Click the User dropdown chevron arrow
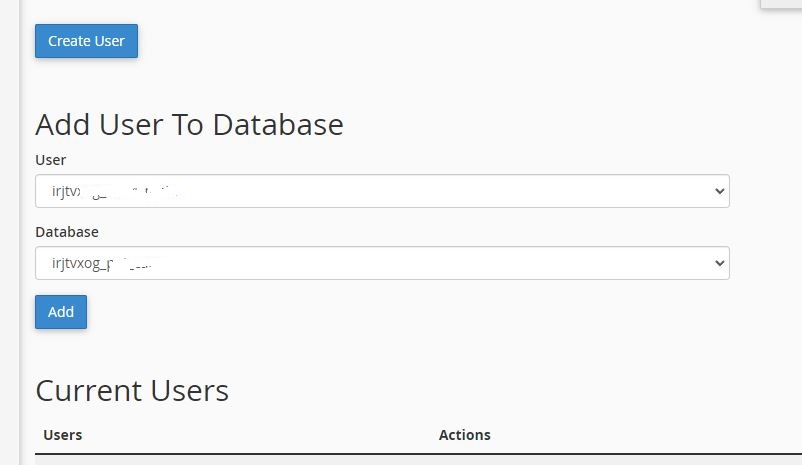The image size is (802, 465). 719,191
